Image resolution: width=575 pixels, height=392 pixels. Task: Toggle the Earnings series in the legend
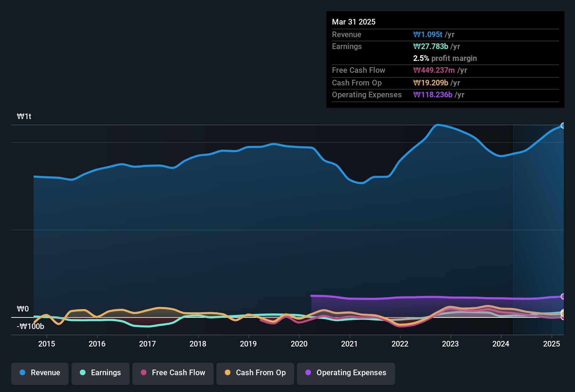point(101,373)
